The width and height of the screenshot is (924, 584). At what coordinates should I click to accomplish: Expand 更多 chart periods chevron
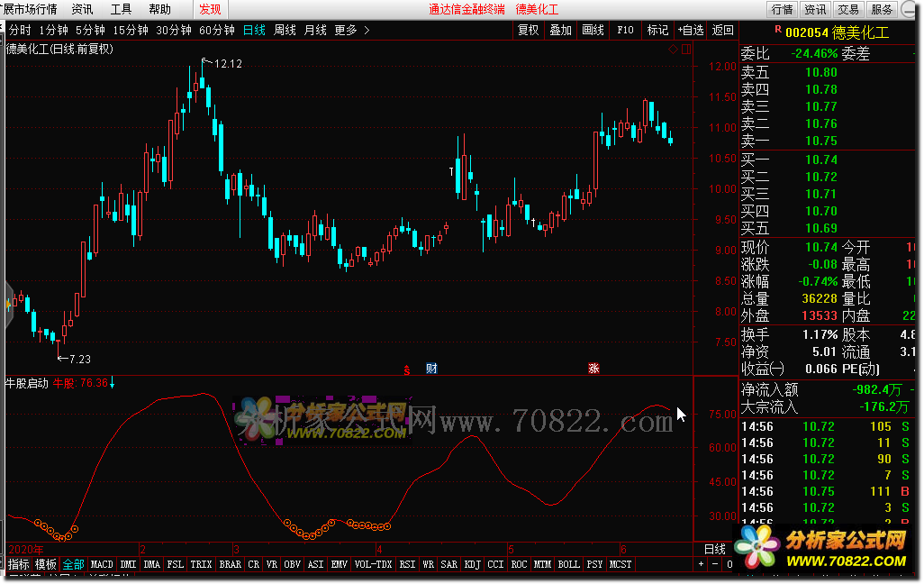[367, 30]
